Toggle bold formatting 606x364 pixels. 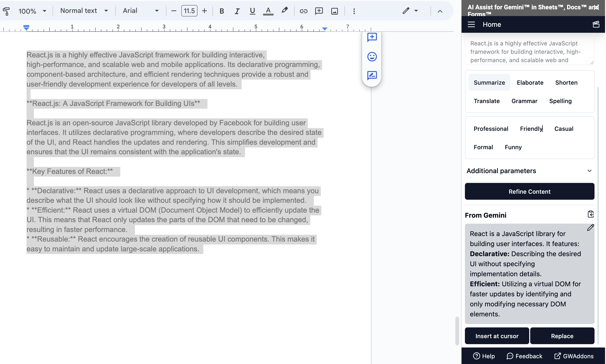pos(222,11)
